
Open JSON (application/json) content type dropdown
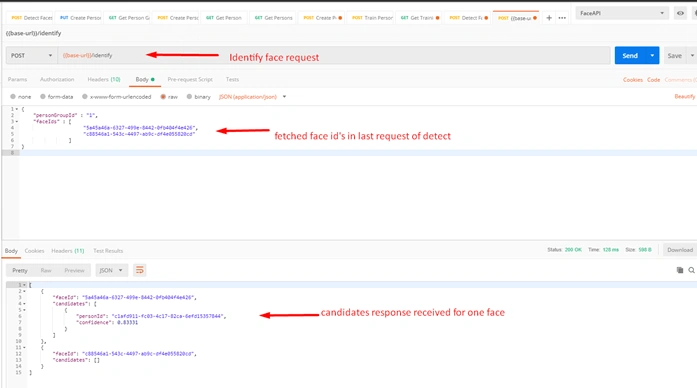pyautogui.click(x=252, y=96)
